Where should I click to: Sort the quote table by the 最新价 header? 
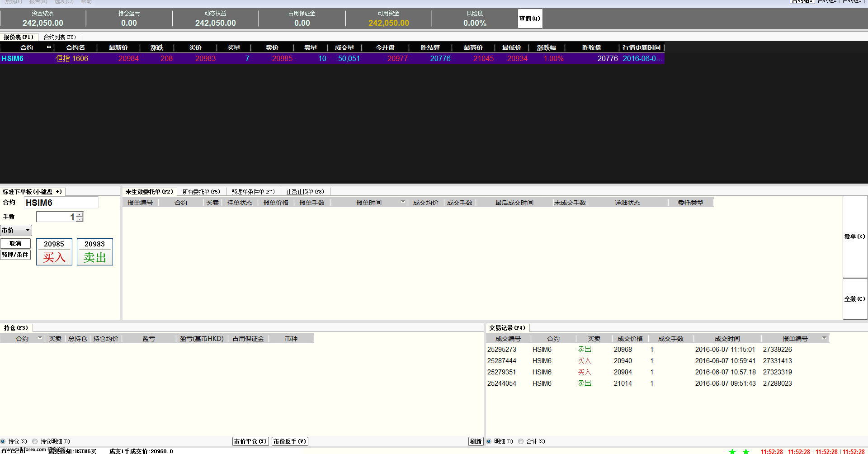(x=118, y=47)
